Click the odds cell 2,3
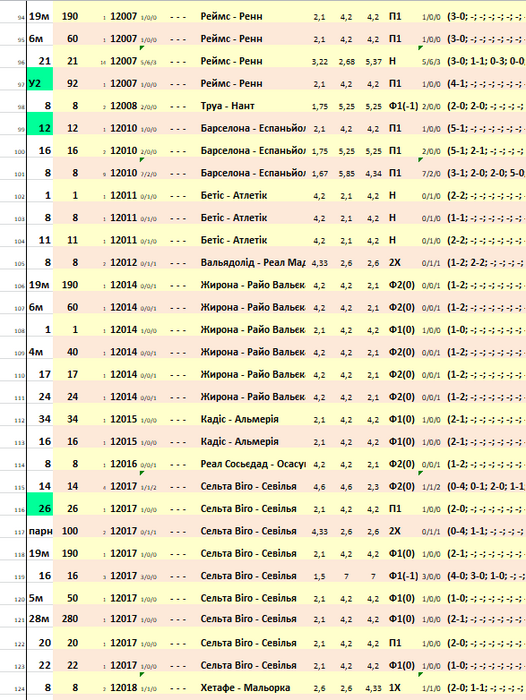526x700 pixels. coord(373,487)
